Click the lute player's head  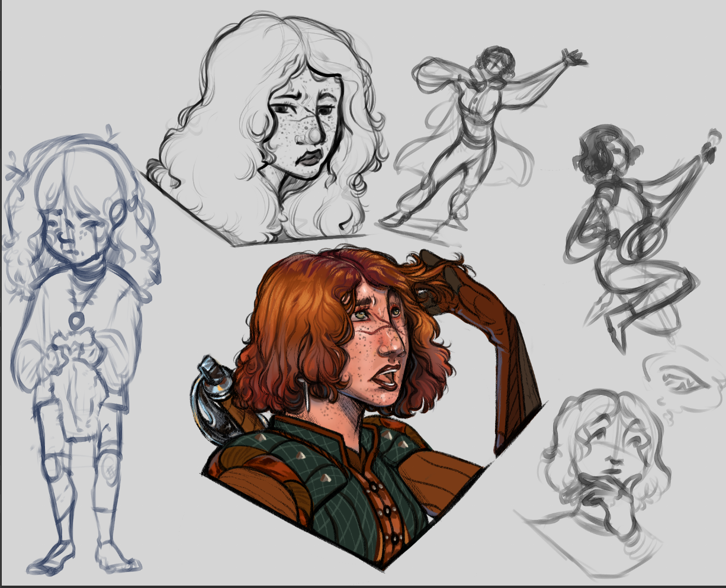point(601,155)
